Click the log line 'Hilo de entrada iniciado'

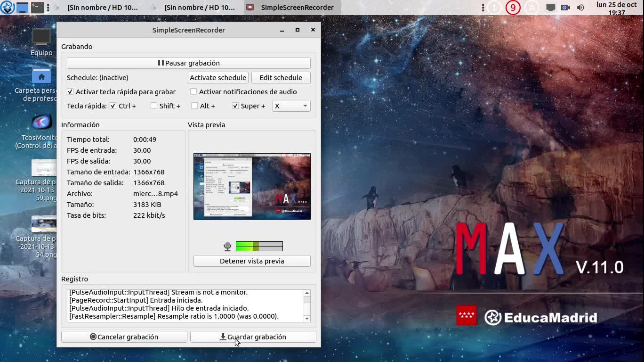[159, 308]
